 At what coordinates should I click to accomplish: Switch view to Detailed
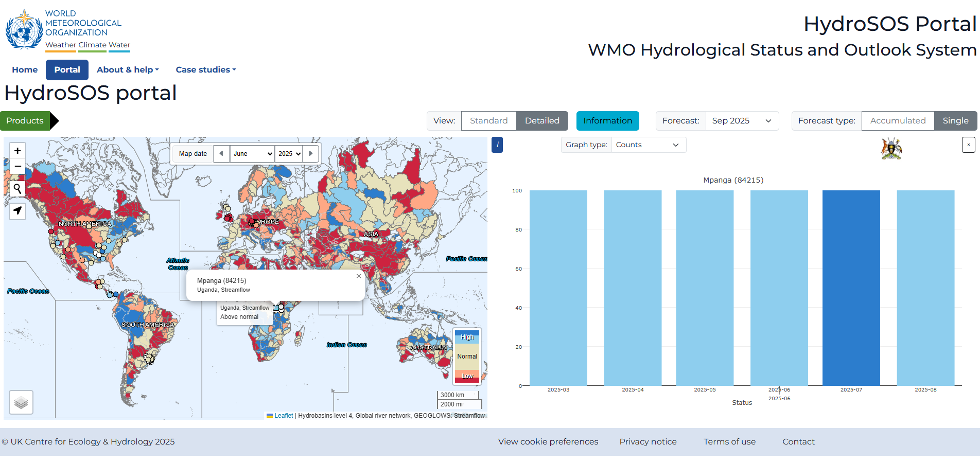click(542, 121)
